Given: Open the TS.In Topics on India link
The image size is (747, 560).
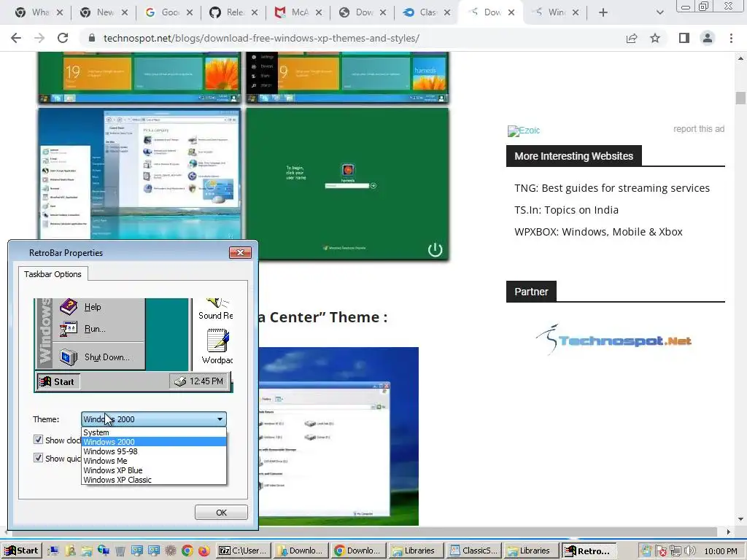Looking at the screenshot, I should (566, 210).
